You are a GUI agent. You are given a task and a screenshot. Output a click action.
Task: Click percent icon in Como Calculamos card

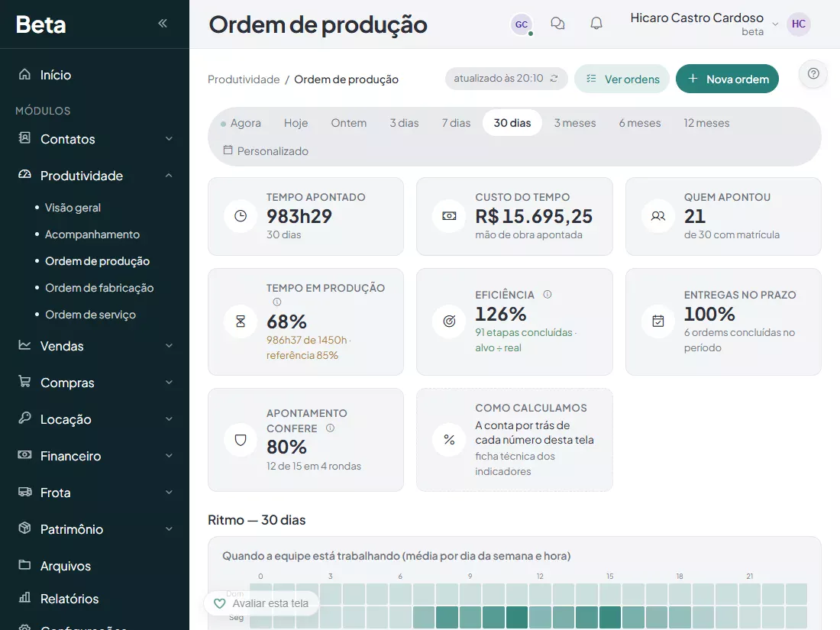point(450,440)
